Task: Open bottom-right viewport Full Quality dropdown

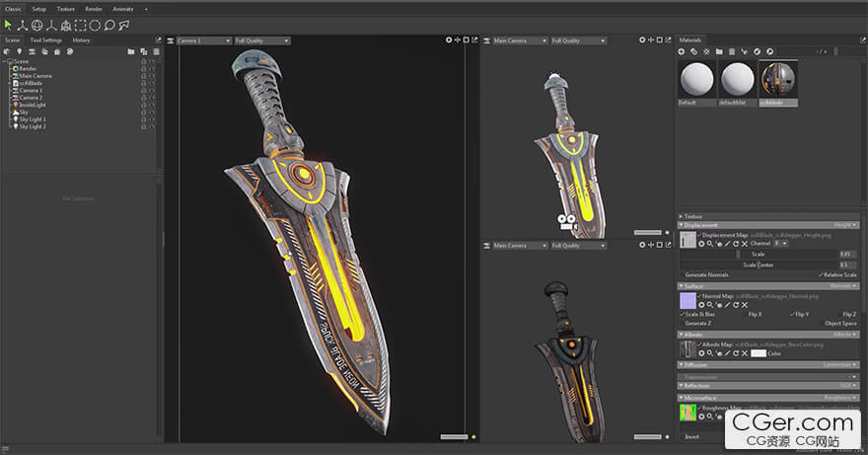Action: coord(578,246)
